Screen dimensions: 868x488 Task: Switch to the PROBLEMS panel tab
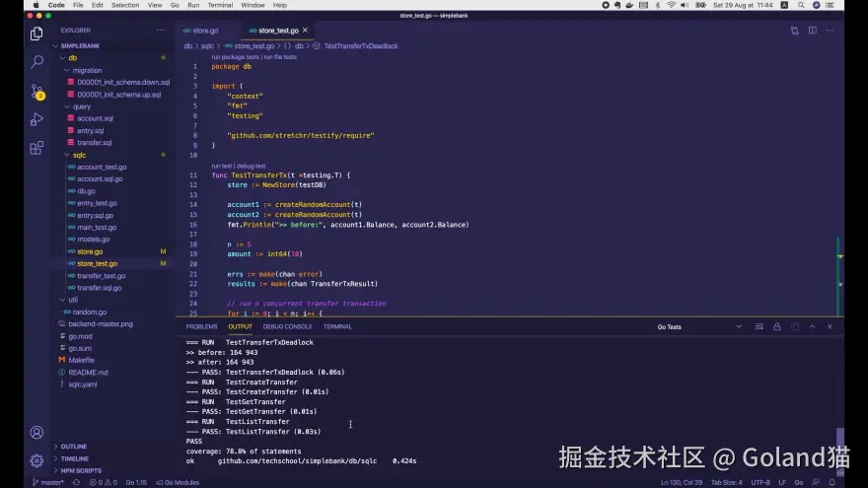tap(201, 327)
